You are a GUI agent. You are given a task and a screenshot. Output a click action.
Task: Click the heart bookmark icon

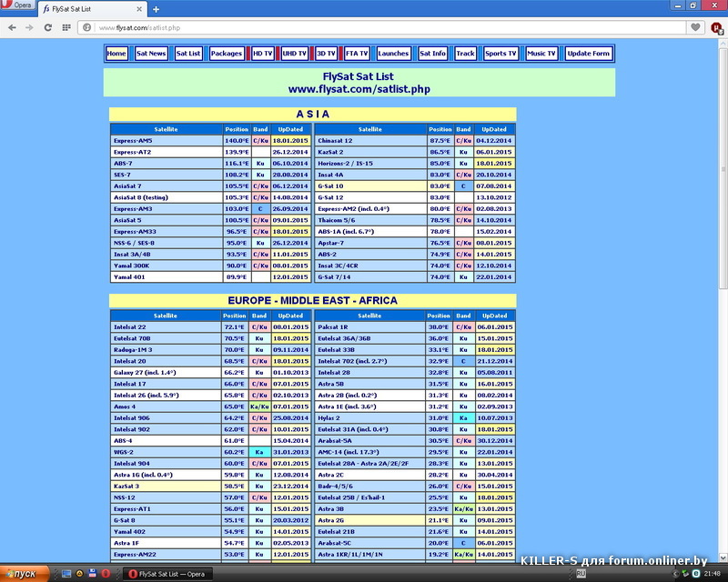(695, 27)
